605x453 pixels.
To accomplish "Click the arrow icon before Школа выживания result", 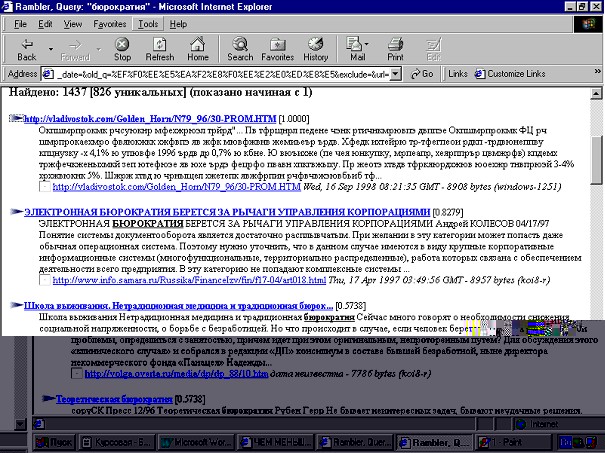I will coord(16,305).
